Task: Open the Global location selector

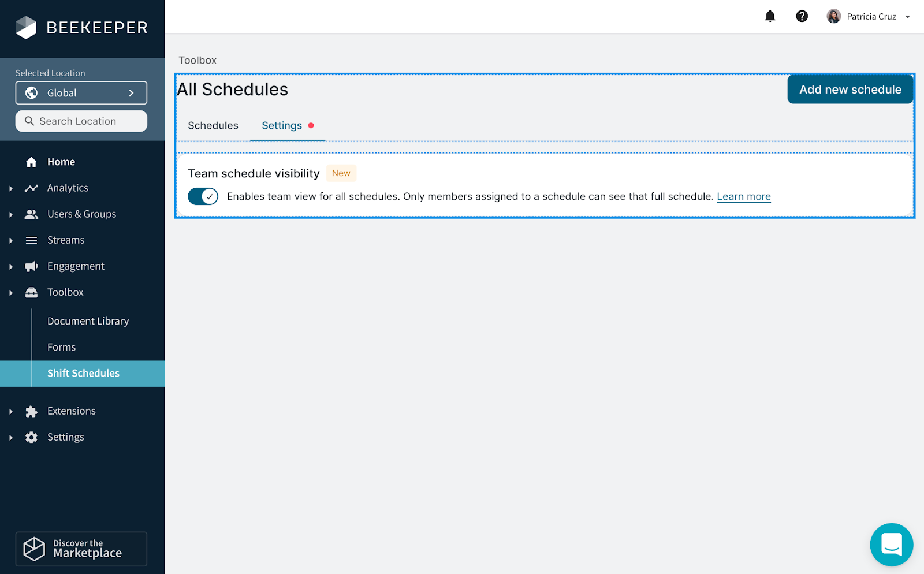Action: (81, 93)
